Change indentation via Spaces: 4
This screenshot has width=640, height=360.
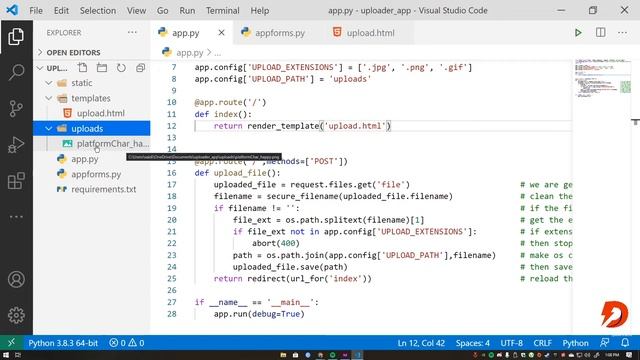click(473, 343)
